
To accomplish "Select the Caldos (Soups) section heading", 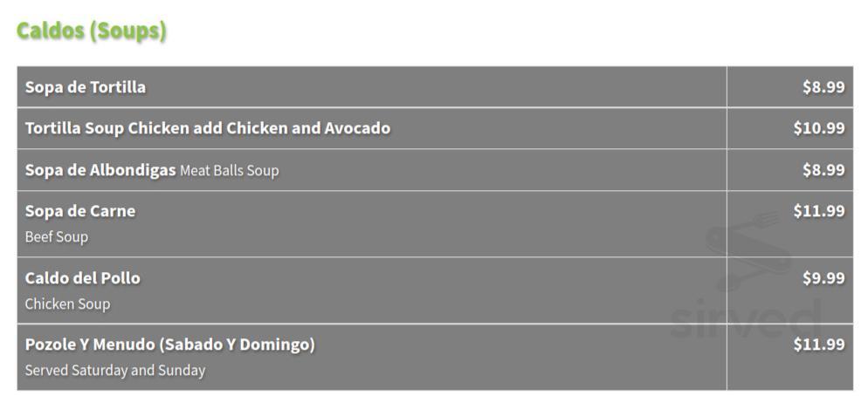I will point(91,31).
